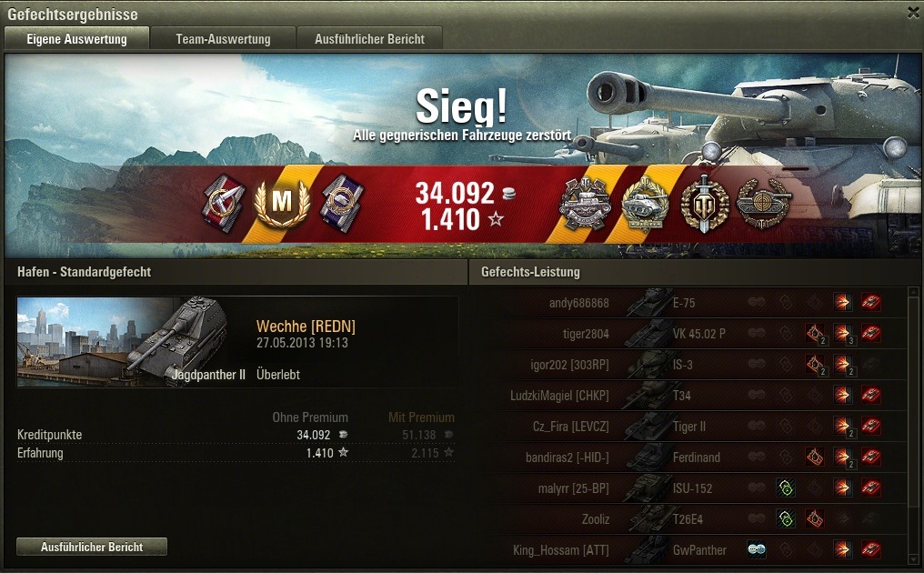
Task: Click the sniper crosshair tank medal
Action: click(x=764, y=204)
